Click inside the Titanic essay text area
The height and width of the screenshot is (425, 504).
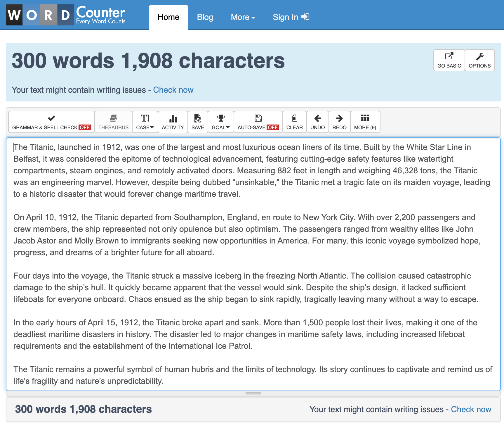coord(251,263)
